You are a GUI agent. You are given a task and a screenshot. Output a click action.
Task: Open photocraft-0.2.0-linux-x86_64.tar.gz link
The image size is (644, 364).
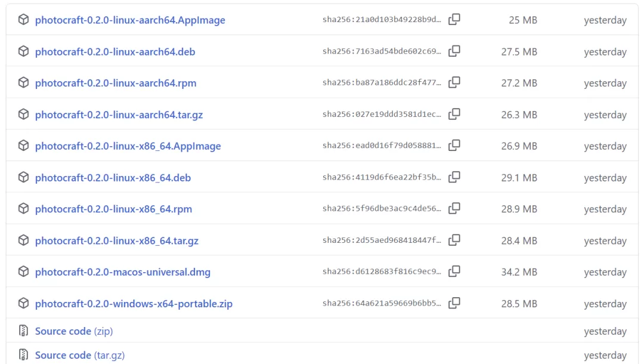point(117,240)
